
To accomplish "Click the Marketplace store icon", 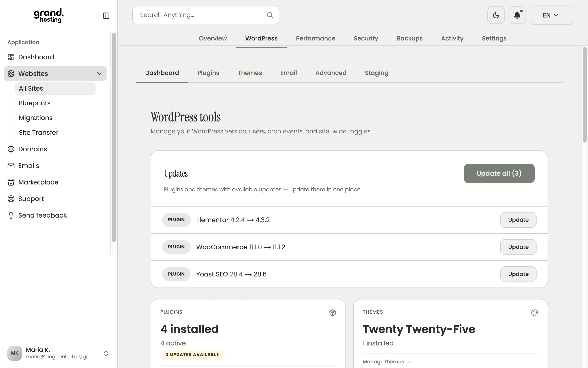I will pos(11,182).
